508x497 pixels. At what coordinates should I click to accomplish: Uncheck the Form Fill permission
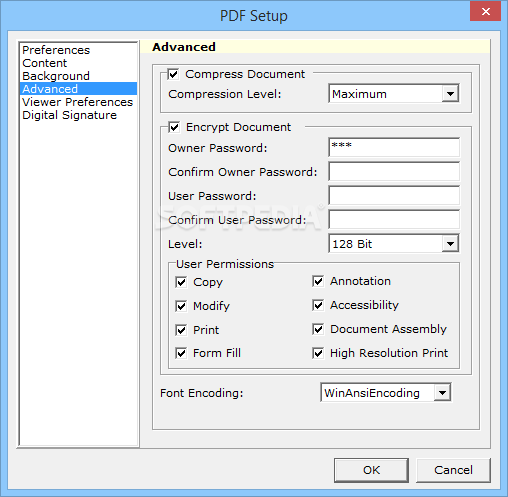[x=181, y=353]
